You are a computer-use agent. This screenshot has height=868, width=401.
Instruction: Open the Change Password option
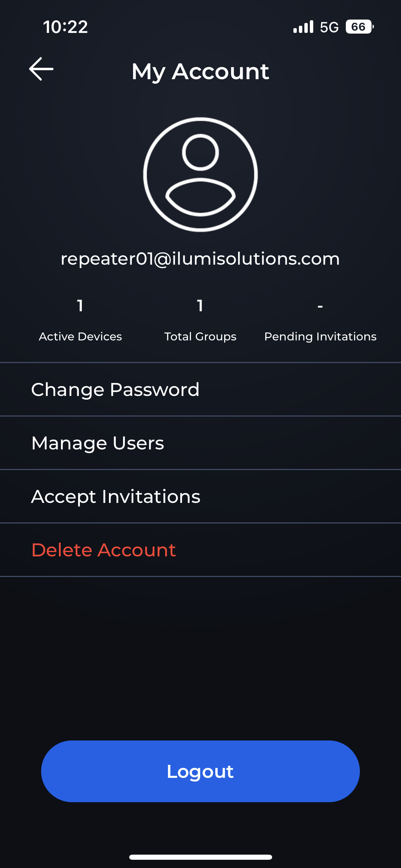point(115,389)
